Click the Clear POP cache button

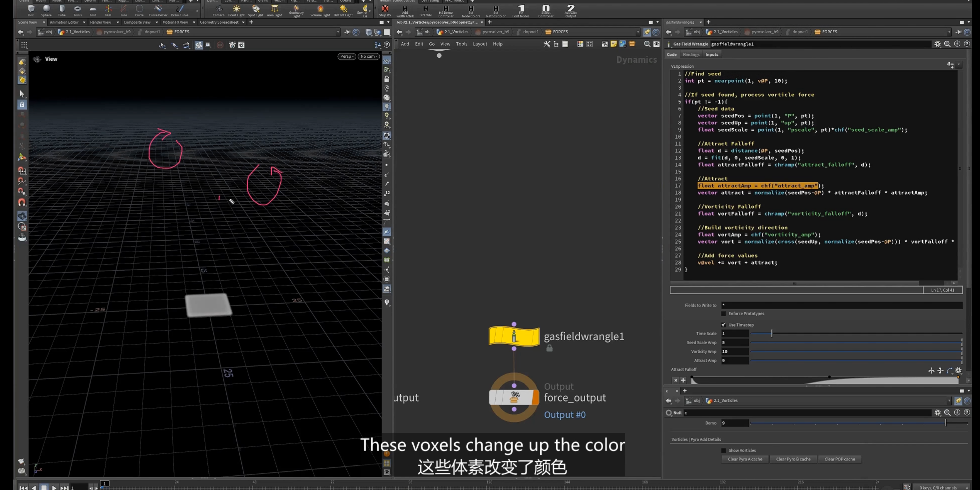840,459
